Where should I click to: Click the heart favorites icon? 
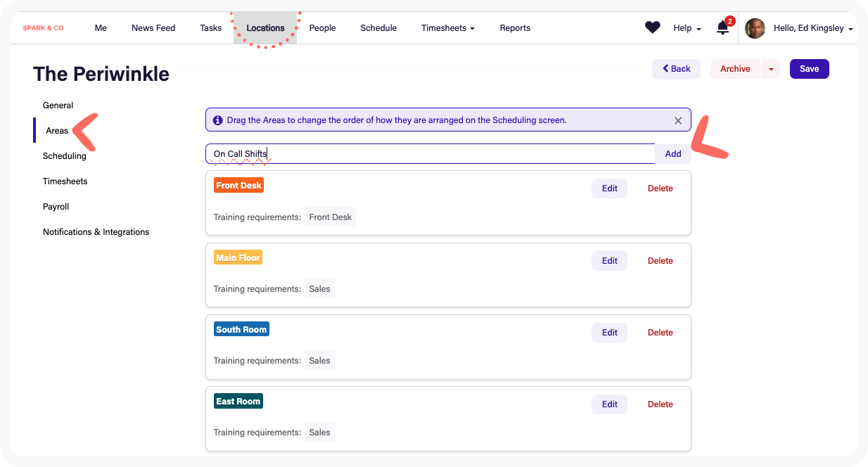pyautogui.click(x=652, y=27)
